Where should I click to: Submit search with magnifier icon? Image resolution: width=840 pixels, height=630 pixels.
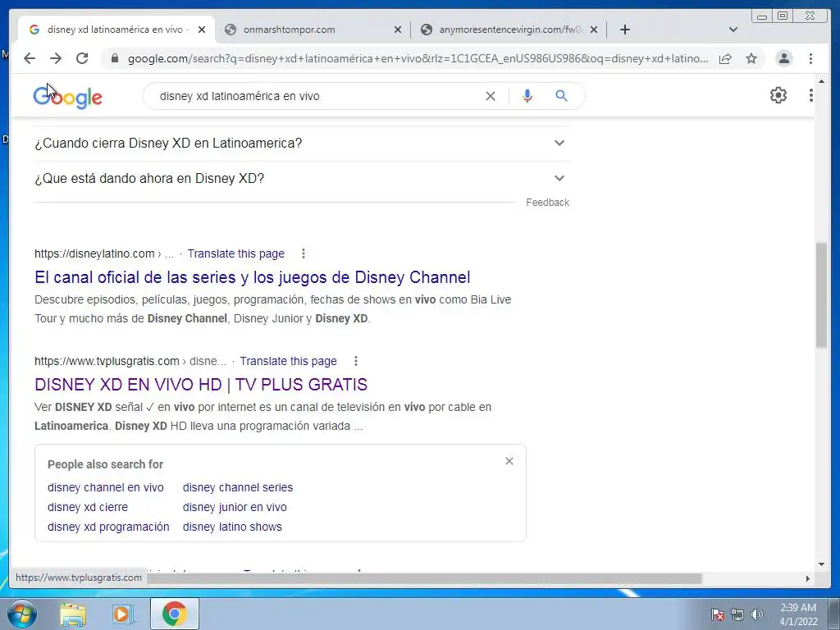pyautogui.click(x=561, y=96)
